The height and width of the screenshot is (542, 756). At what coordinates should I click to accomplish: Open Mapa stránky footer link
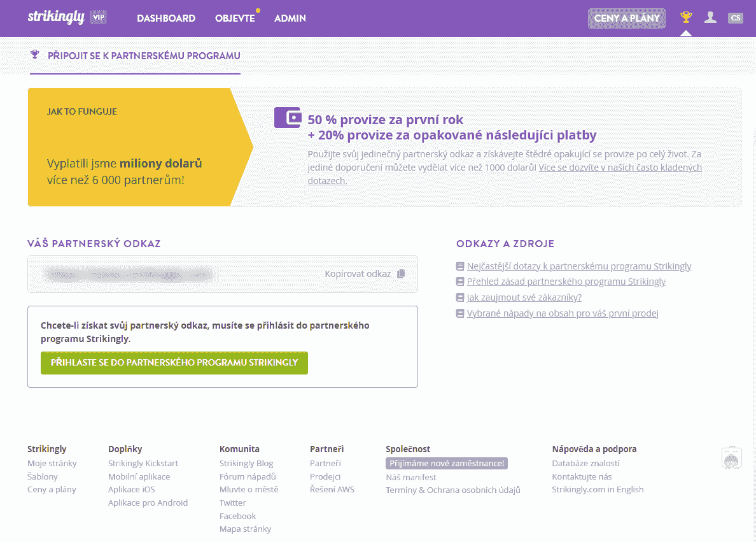point(246,529)
